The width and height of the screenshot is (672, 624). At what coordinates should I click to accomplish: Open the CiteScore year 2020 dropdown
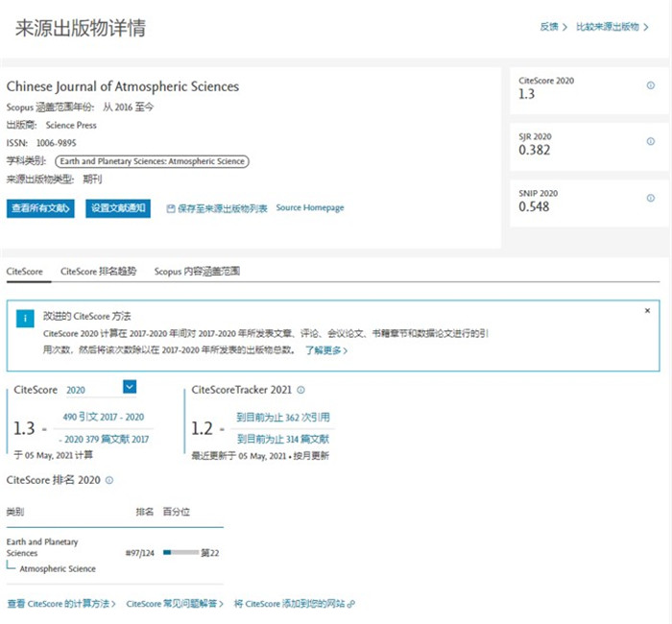tap(130, 387)
